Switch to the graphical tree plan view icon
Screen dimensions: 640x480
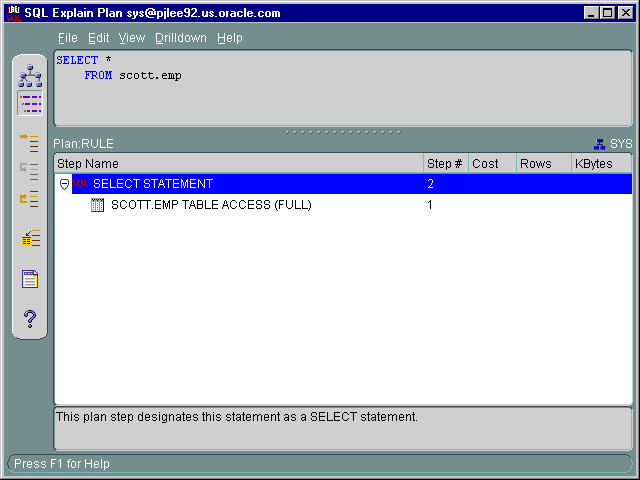[x=30, y=76]
